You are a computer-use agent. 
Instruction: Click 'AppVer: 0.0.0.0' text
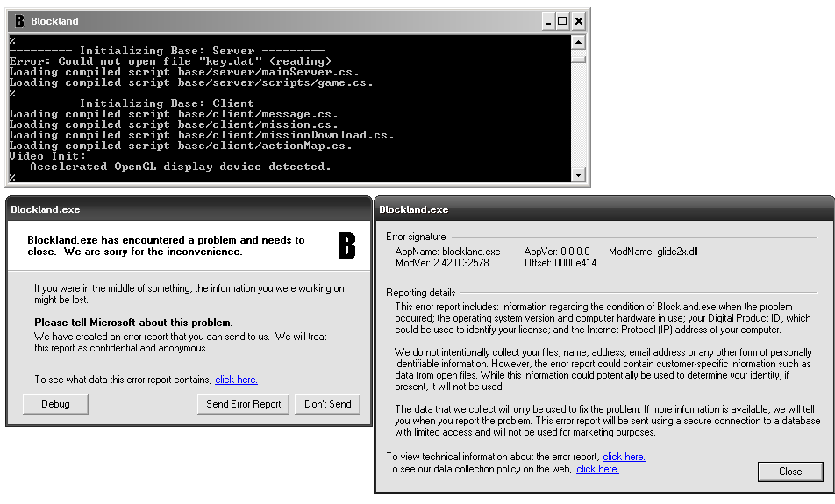tap(557, 252)
